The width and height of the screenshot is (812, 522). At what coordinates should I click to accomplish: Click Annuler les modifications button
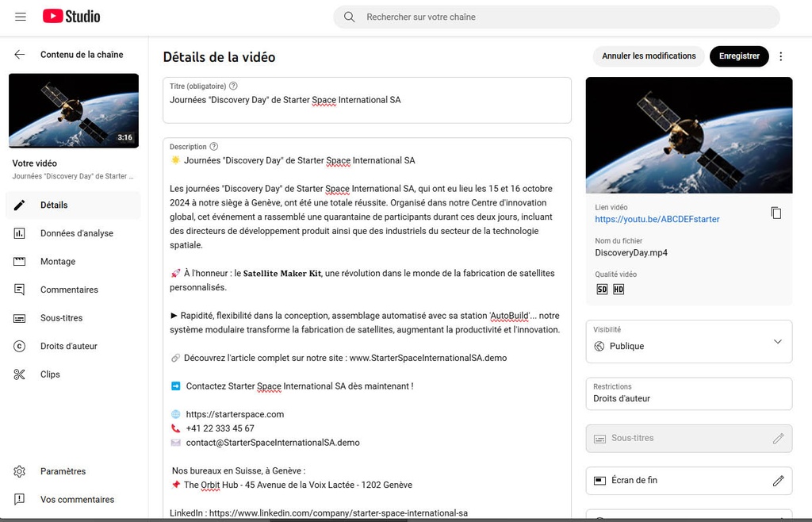click(649, 56)
